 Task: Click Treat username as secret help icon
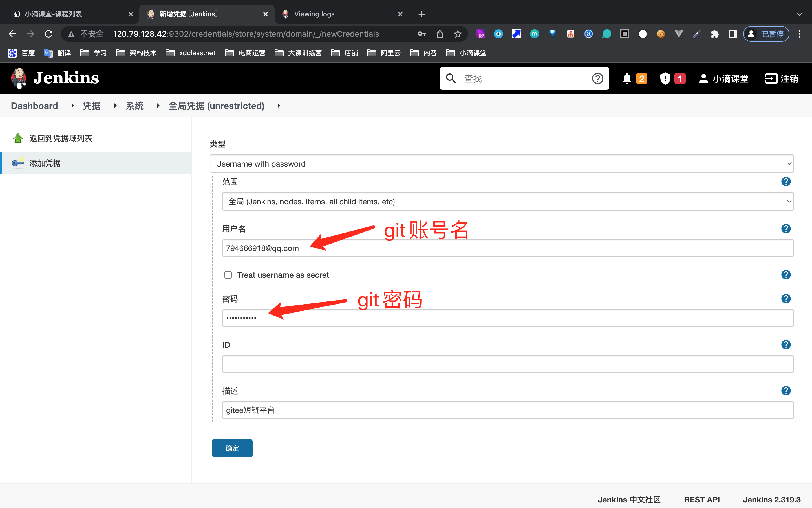click(x=786, y=275)
